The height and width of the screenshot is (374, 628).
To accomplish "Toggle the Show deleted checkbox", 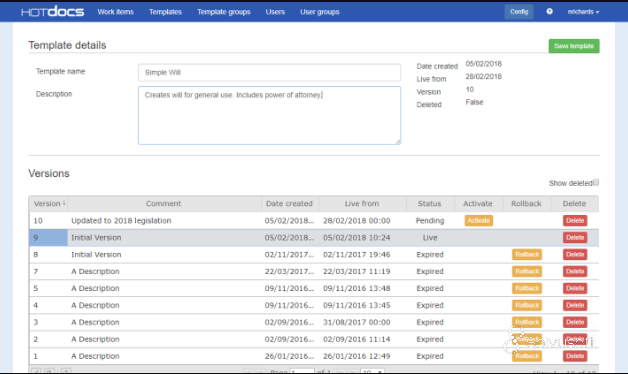I will pyautogui.click(x=596, y=183).
